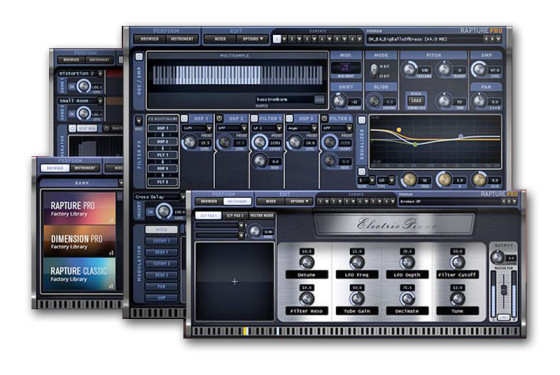
Task: Click the green node on the equalizer graph
Action: 415,144
